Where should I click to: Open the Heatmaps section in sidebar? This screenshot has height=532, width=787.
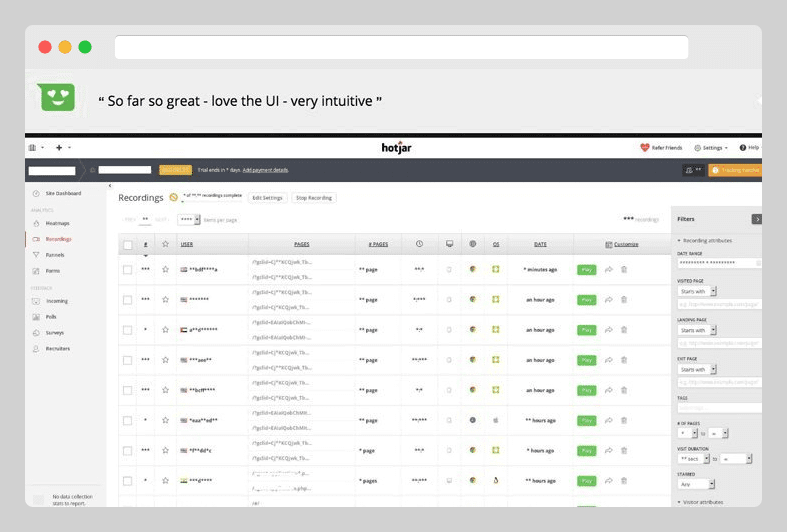point(57,223)
